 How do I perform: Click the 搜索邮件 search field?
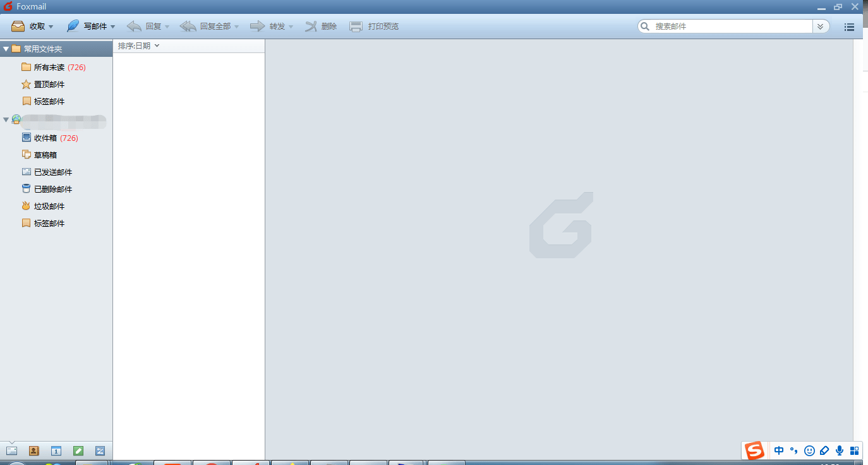click(726, 27)
